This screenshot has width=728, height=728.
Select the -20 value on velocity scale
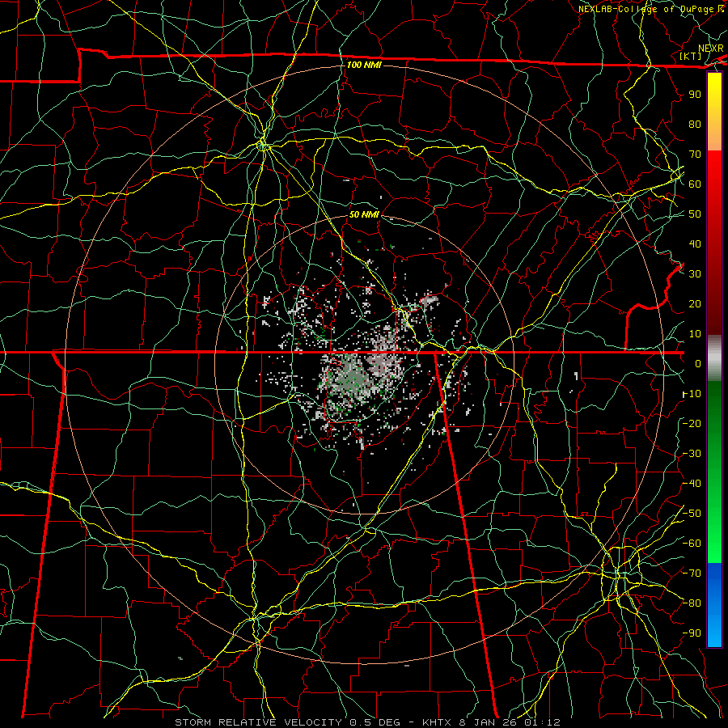(692, 423)
